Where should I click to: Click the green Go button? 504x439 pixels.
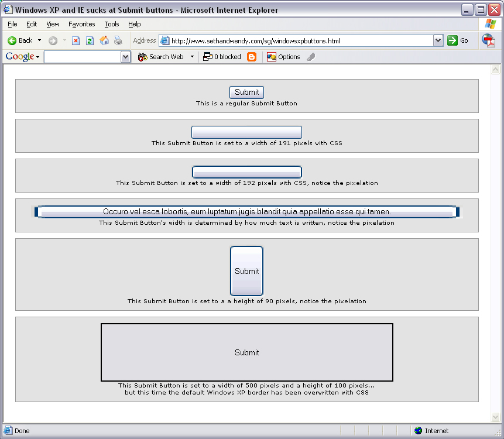pyautogui.click(x=458, y=40)
